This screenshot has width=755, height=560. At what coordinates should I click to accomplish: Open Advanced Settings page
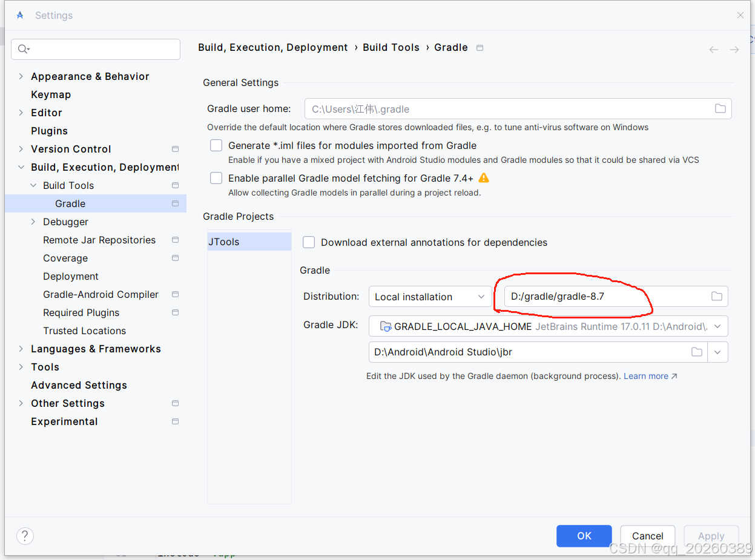79,385
